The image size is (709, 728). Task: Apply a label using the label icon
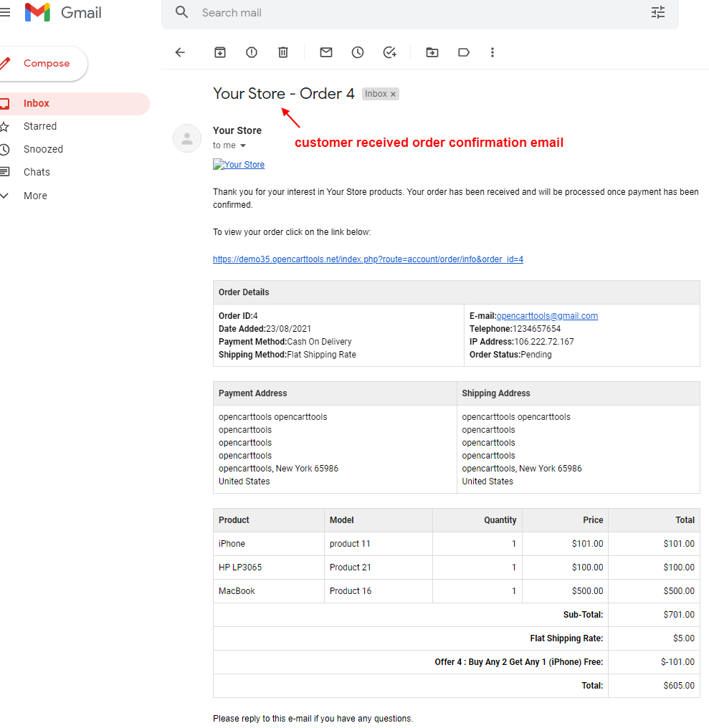463,52
